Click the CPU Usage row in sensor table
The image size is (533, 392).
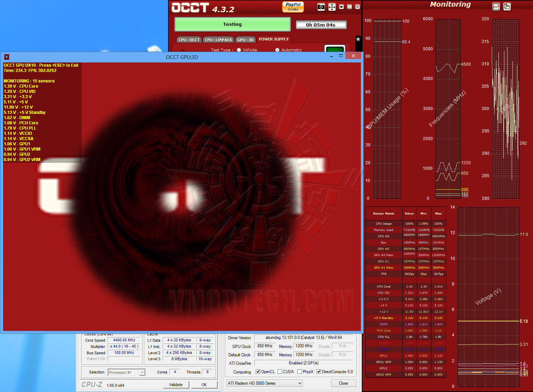tap(406, 224)
